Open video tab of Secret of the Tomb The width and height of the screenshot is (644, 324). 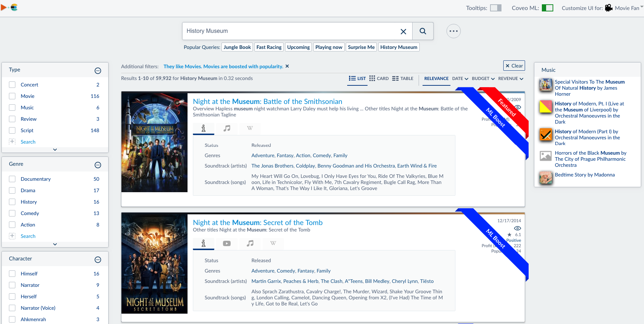[x=227, y=243]
